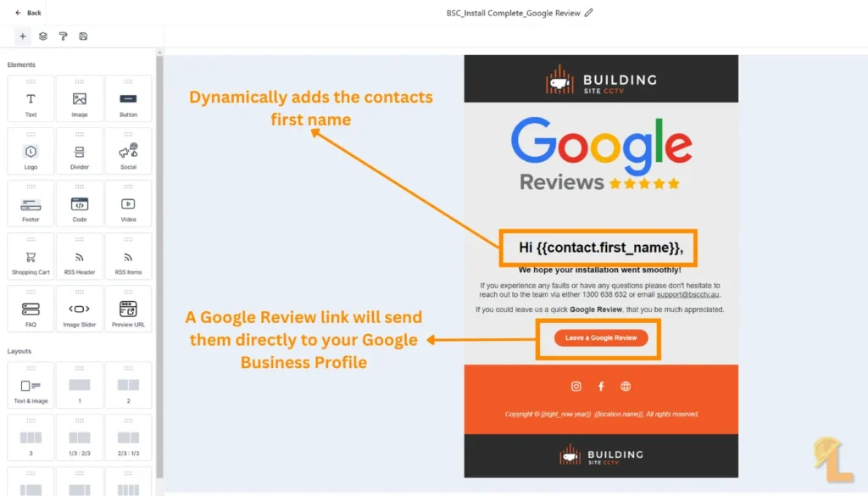Image resolution: width=868 pixels, height=496 pixels.
Task: Click the 'If you could leave us a quick Google Review' line
Action: click(599, 309)
